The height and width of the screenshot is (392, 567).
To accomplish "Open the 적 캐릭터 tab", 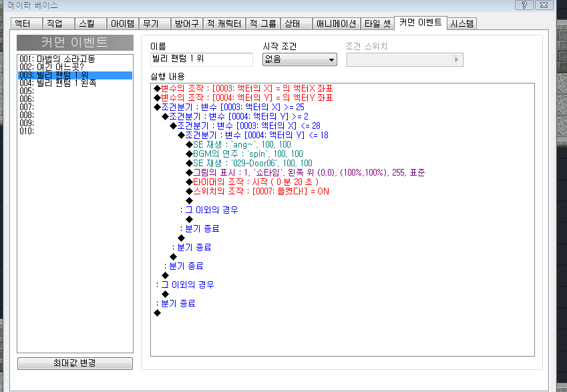I will point(224,24).
